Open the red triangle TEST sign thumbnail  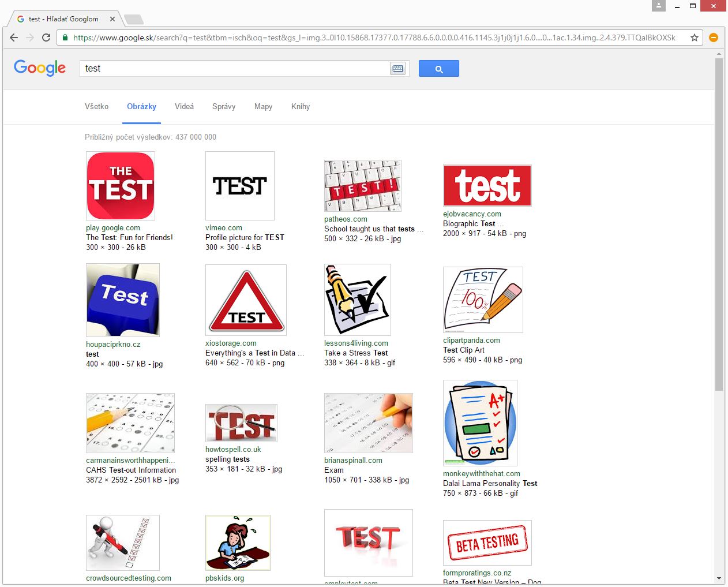(246, 300)
